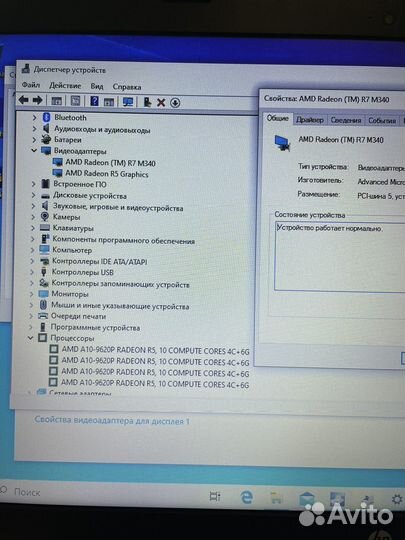Viewport: 405px width, 540px height.
Task: Click the Мониторы monitor icon
Action: click(43, 294)
